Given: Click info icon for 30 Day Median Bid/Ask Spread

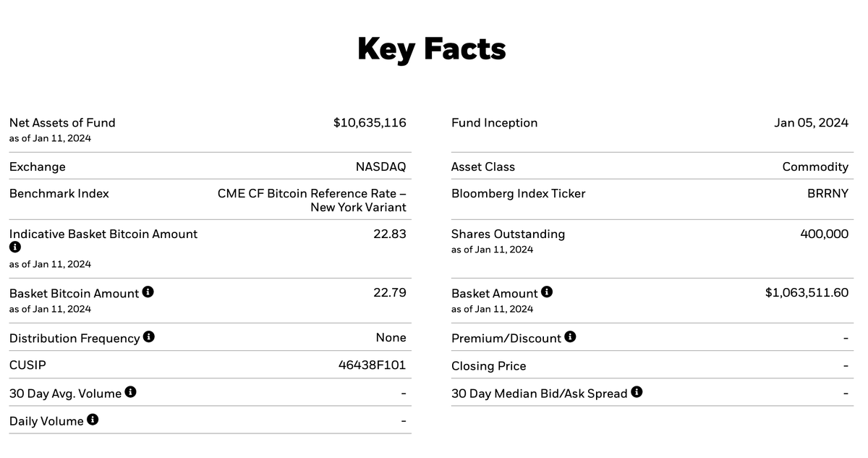Looking at the screenshot, I should point(637,392).
